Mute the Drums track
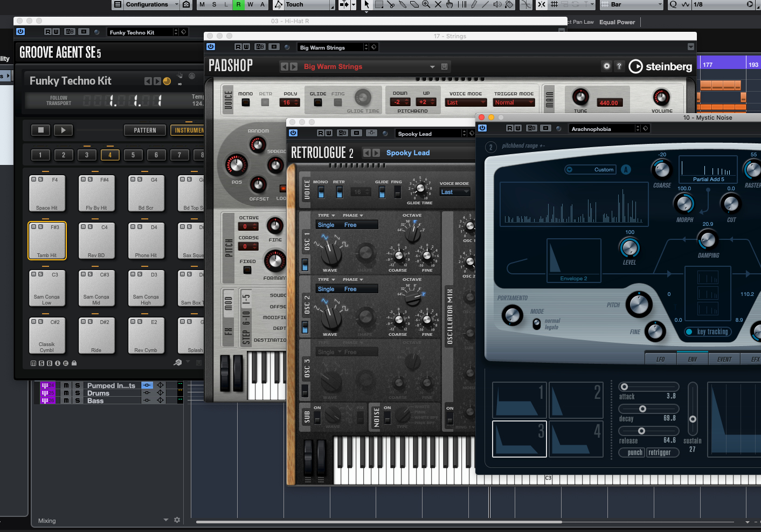Viewport: 761px width, 532px height. (x=66, y=393)
